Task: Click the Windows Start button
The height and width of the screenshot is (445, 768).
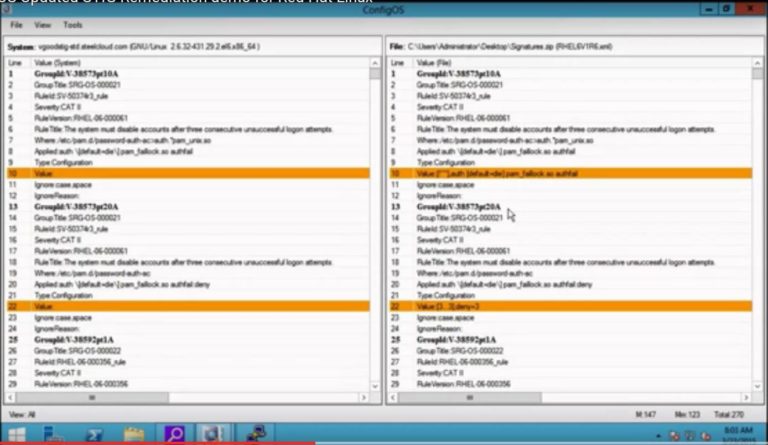Action: pos(18,434)
